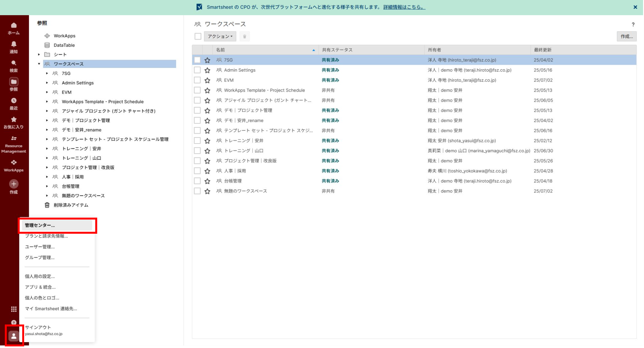Open DataTable in the browse tree
This screenshot has width=644, height=348.
[64, 45]
